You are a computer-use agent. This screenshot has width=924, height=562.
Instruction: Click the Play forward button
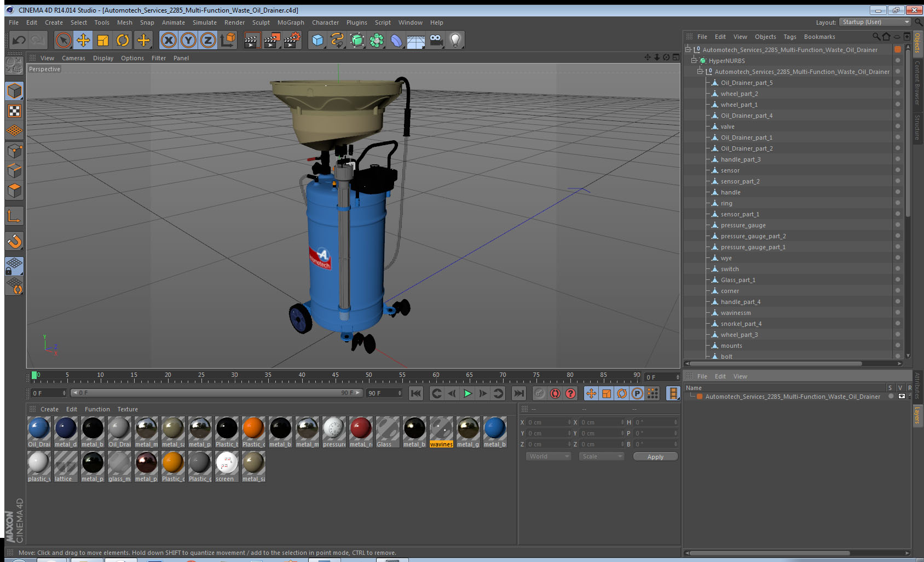[x=467, y=393]
